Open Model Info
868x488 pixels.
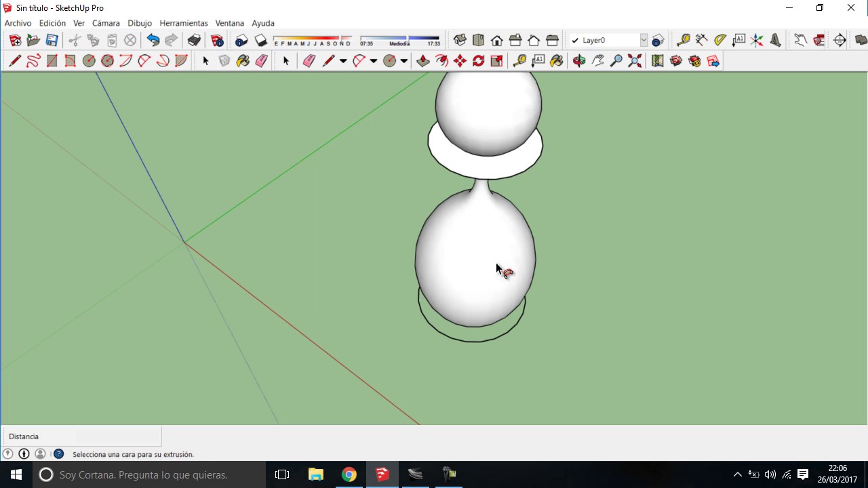coord(217,40)
